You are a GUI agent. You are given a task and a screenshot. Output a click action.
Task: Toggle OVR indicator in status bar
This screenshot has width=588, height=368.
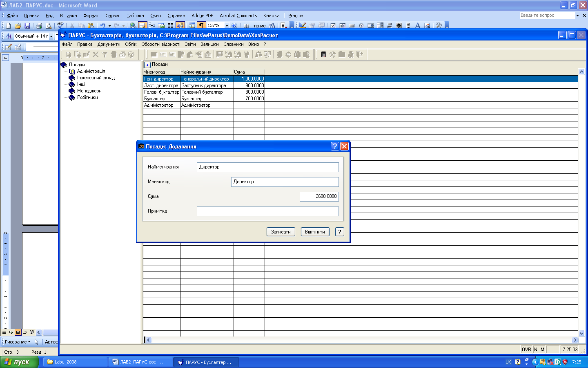click(526, 350)
